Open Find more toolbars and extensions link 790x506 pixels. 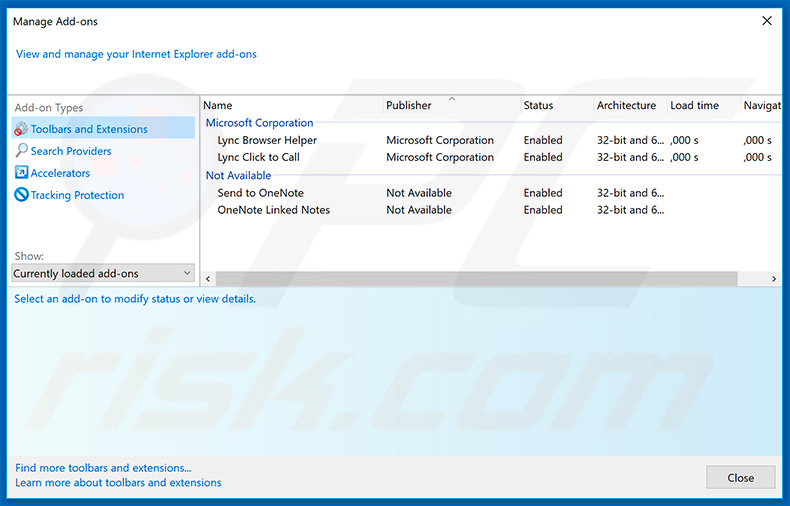pos(103,468)
